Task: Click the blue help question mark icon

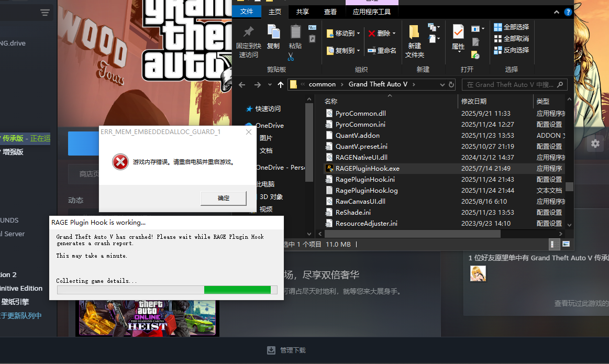Action: [x=568, y=12]
